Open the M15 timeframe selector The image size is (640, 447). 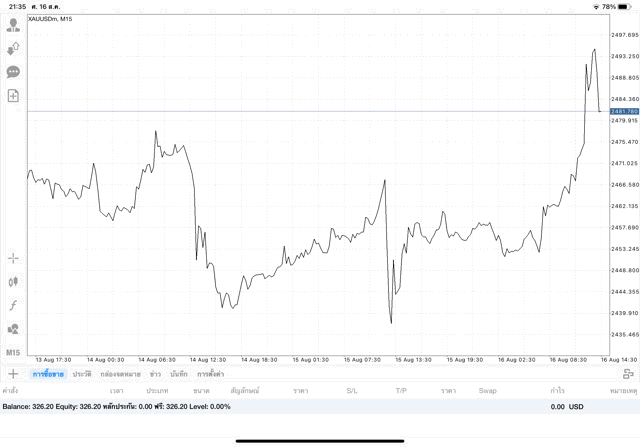click(x=13, y=353)
